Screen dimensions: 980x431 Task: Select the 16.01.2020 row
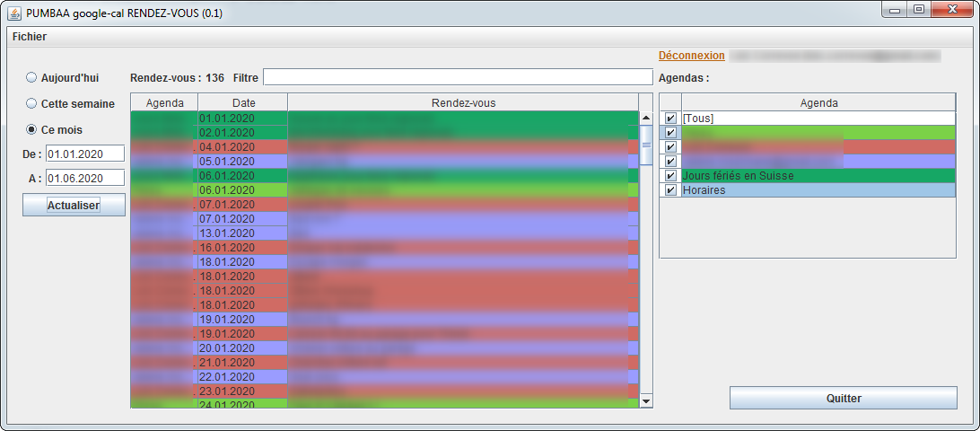(x=385, y=248)
